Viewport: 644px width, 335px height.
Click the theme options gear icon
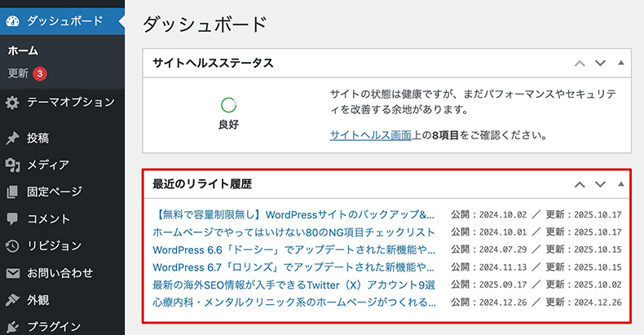tap(12, 103)
